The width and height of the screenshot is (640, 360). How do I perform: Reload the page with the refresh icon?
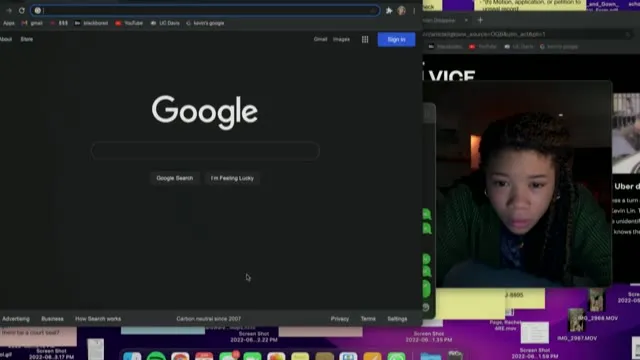22,11
